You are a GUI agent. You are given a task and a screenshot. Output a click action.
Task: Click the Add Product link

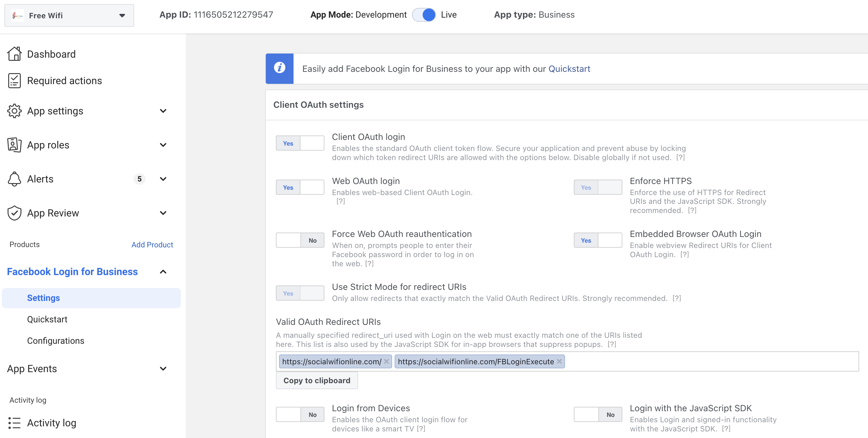click(x=152, y=245)
